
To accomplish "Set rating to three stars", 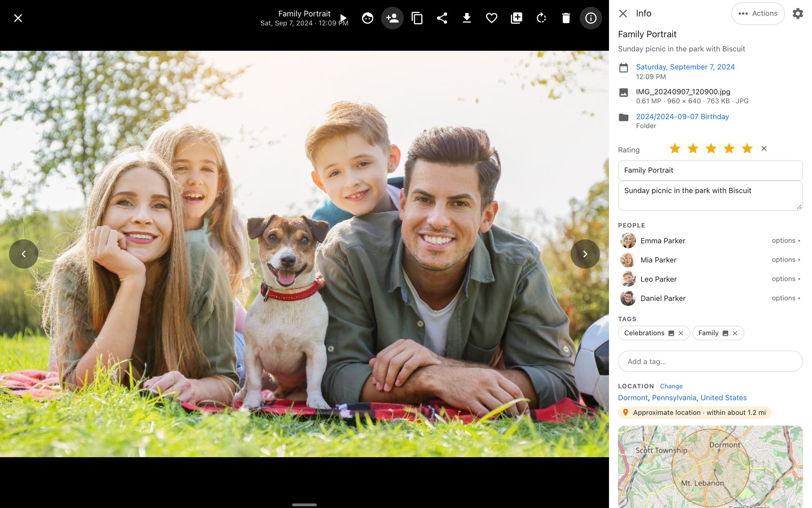I will pyautogui.click(x=711, y=149).
